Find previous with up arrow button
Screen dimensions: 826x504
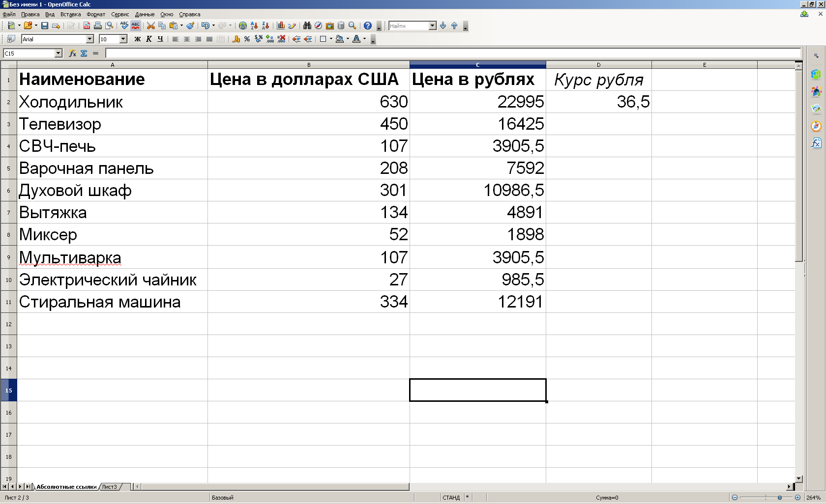(x=454, y=26)
